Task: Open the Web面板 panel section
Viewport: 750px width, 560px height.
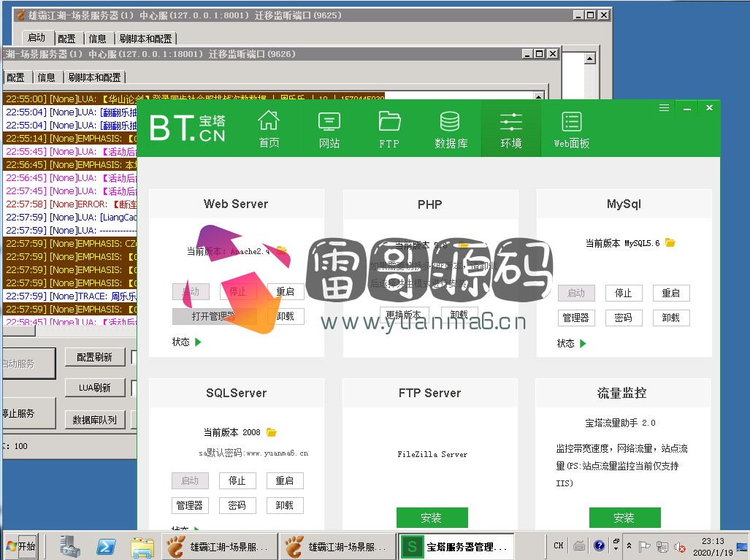Action: (x=572, y=129)
